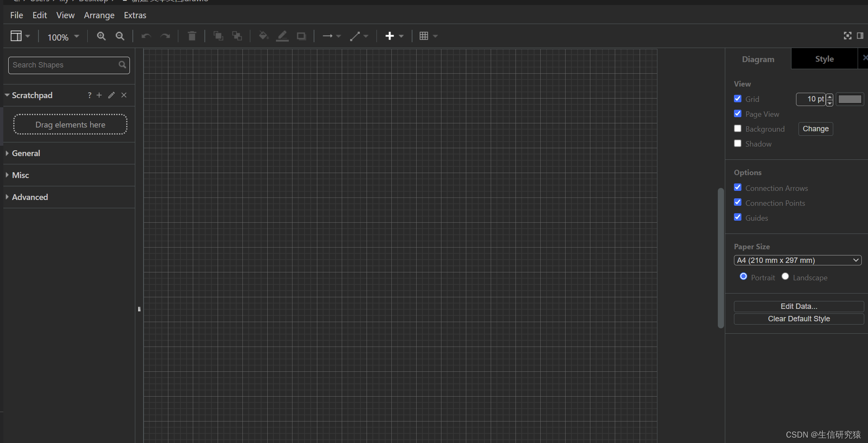Click the Clear Default Style button

(798, 319)
